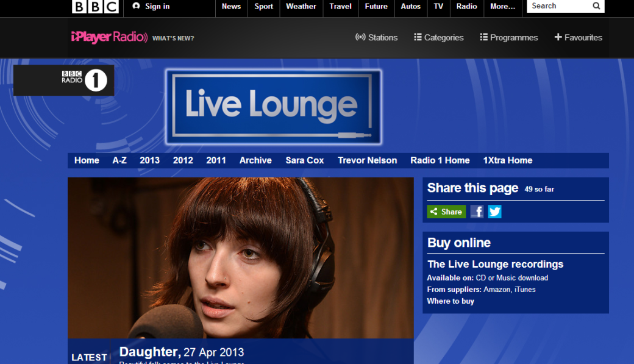Go to 1Xtra Home tab
The image size is (634, 364).
click(x=507, y=160)
